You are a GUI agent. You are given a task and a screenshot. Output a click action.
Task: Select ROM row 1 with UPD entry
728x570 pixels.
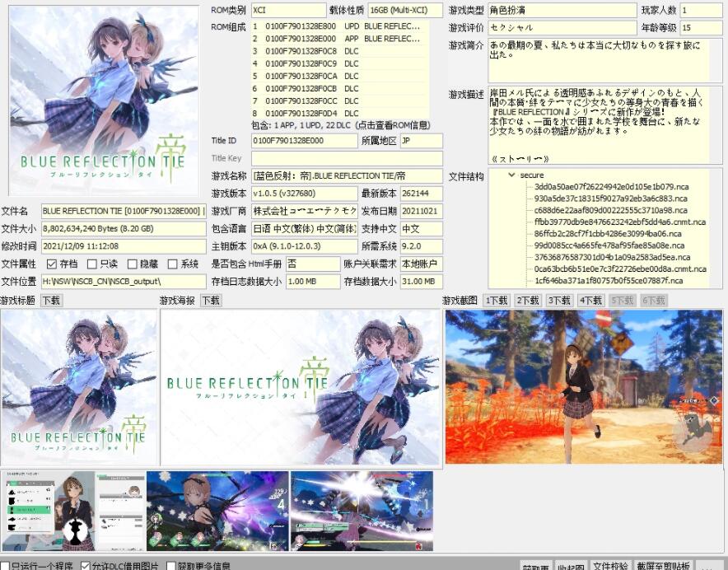[x=339, y=26]
